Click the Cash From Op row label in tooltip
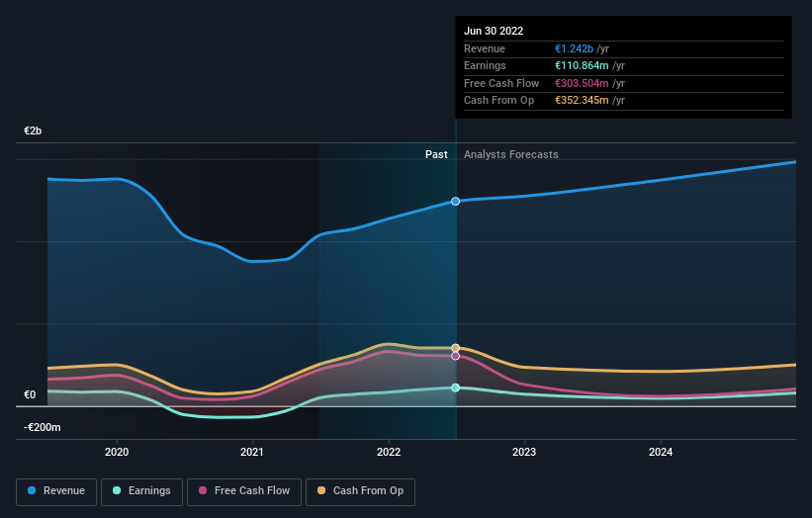Viewport: 812px width, 518px height. click(498, 101)
